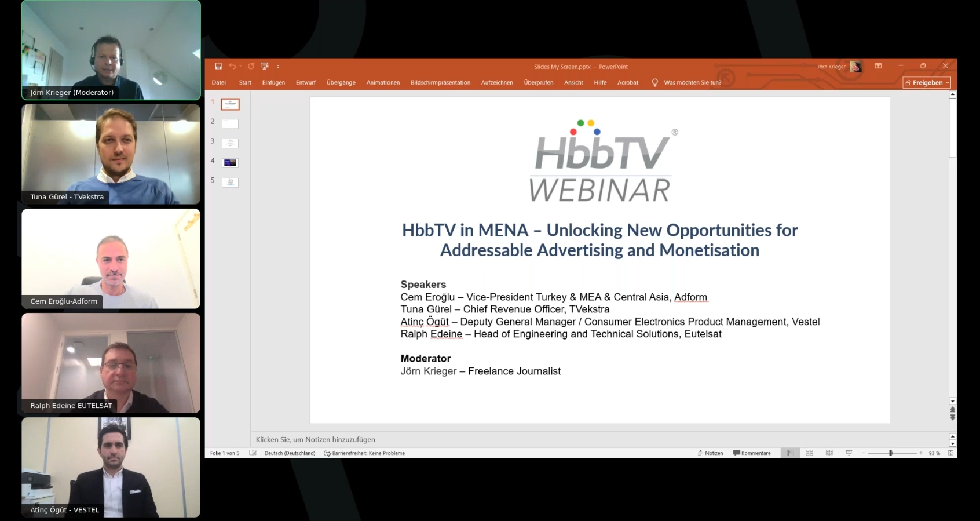This screenshot has width=980, height=521.
Task: Open Customize Quick Access Toolbar dropdown
Action: click(278, 67)
